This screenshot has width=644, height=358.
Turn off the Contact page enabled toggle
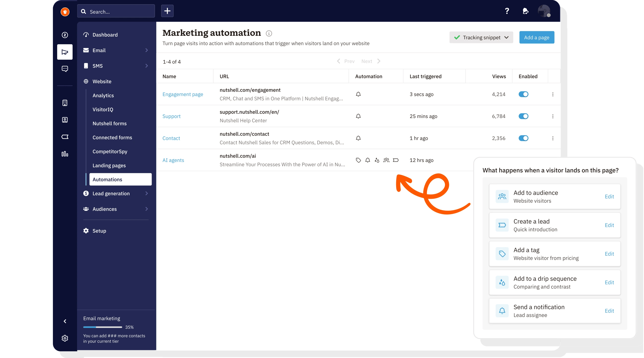(523, 138)
